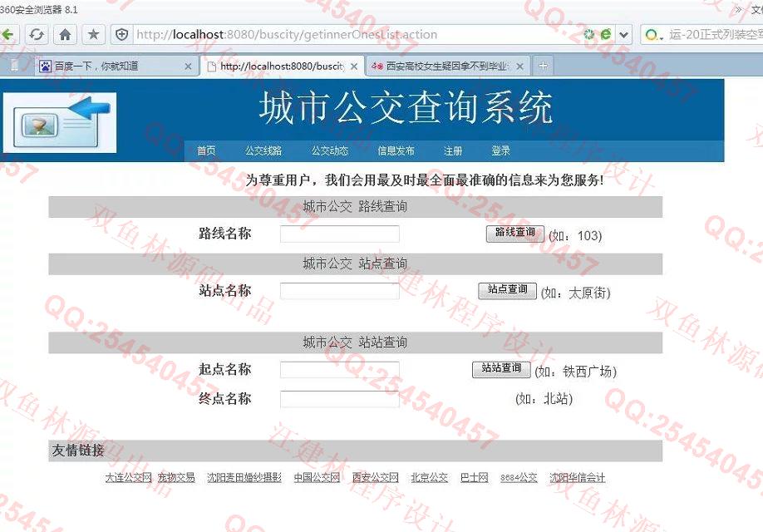Click the 城市公交查询系统 title text

406,107
